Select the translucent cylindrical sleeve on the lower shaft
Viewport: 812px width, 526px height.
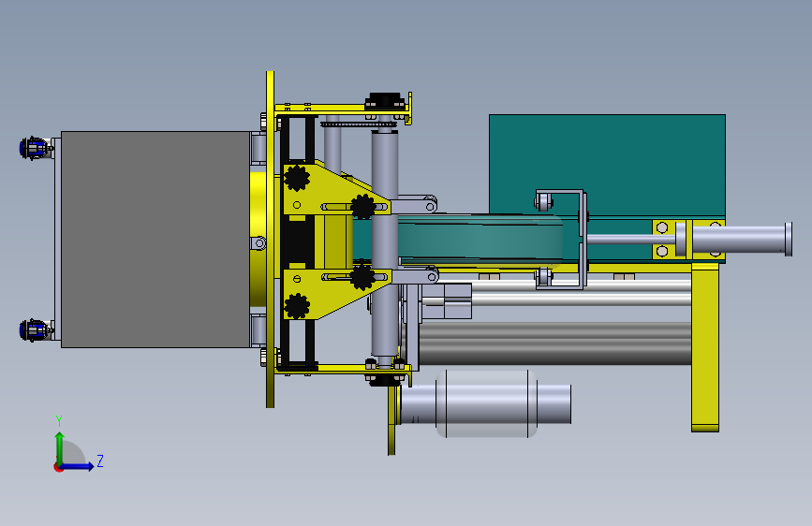(486, 403)
